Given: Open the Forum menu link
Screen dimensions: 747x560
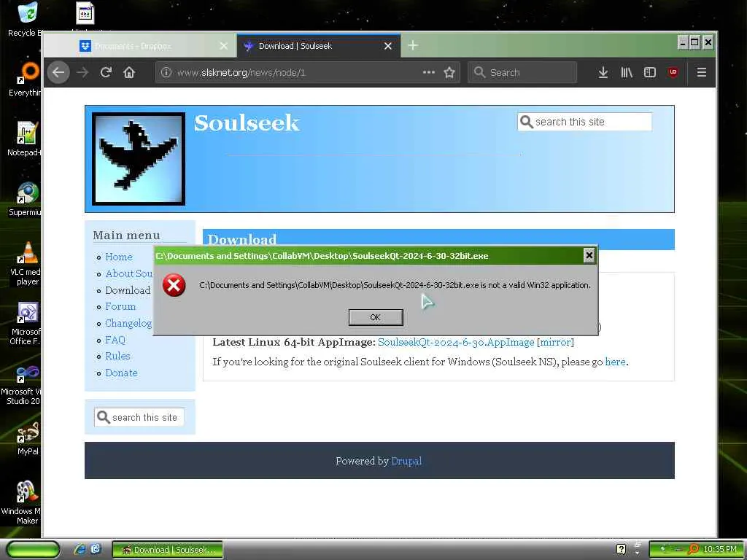Looking at the screenshot, I should (120, 306).
